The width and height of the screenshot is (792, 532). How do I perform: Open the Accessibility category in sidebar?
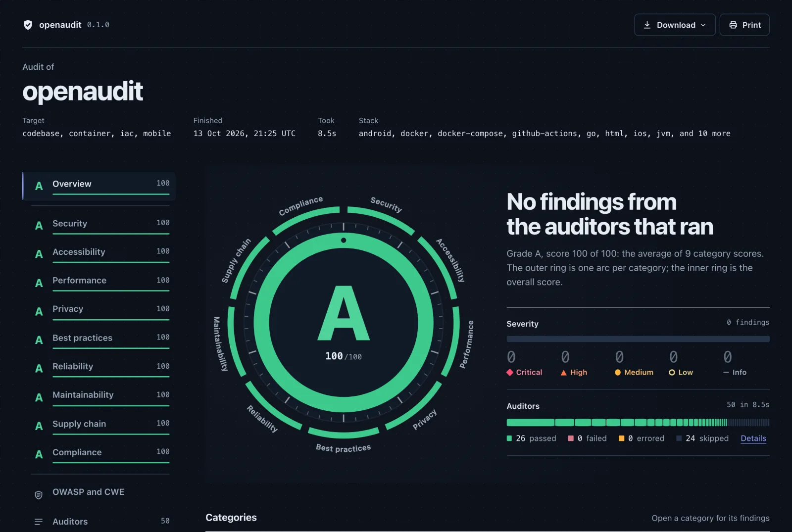[100, 254]
